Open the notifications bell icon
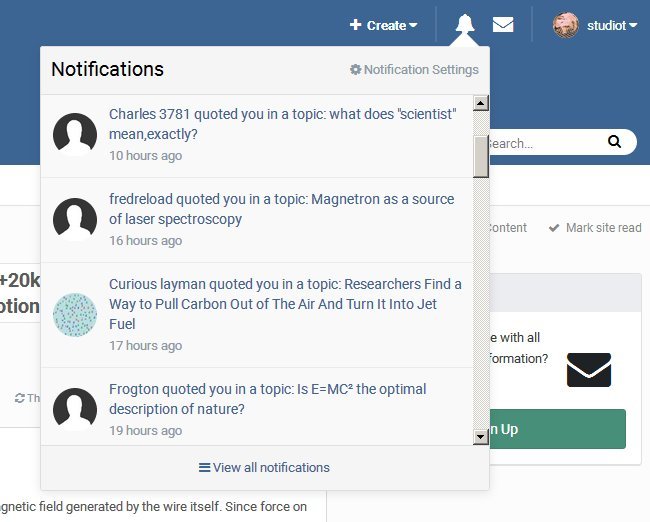Viewport: 650px width, 522px height. point(465,23)
